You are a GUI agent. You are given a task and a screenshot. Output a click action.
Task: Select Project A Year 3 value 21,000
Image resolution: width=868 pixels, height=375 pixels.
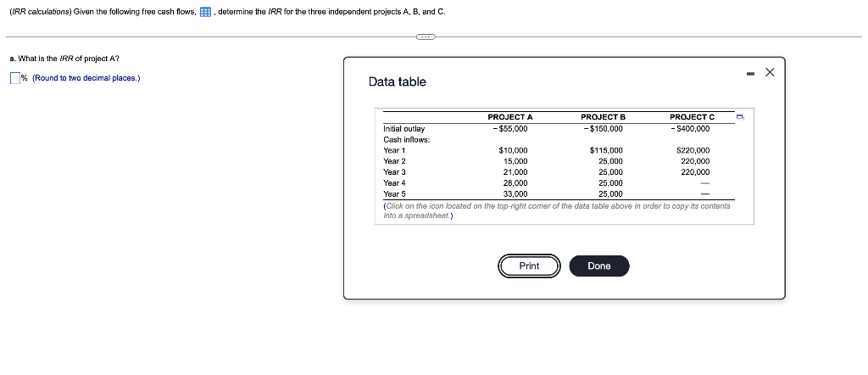pos(515,171)
